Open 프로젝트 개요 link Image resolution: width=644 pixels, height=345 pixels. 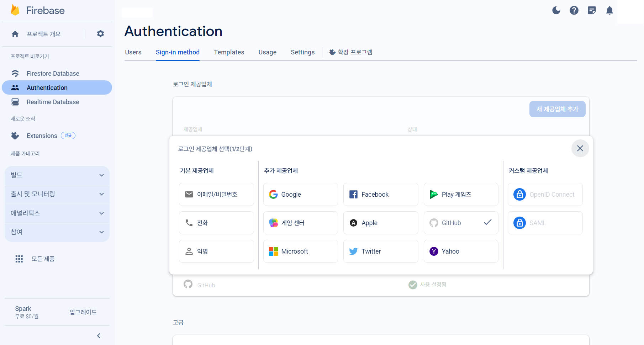43,34
